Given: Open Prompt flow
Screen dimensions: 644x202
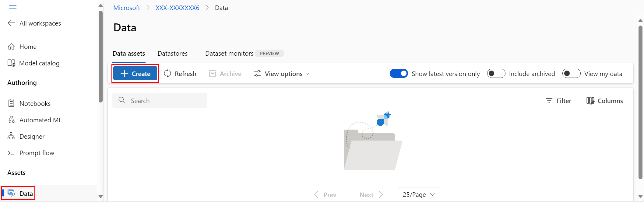Looking at the screenshot, I should click(x=37, y=153).
